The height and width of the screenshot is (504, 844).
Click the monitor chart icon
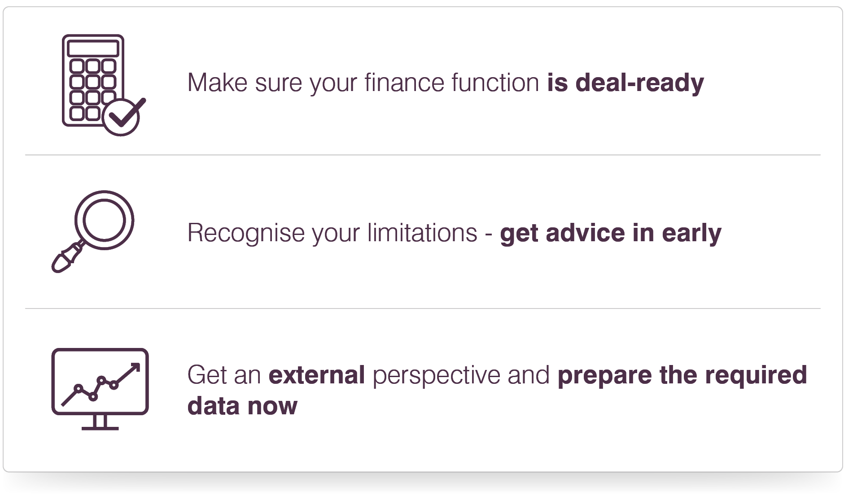coord(100,389)
